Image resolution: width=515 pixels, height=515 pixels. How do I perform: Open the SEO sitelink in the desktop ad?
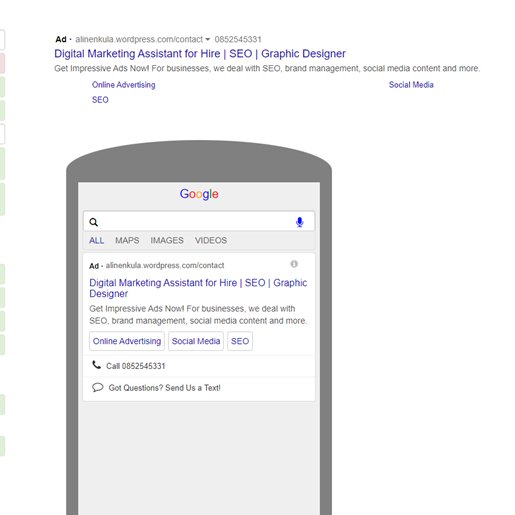pos(100,100)
